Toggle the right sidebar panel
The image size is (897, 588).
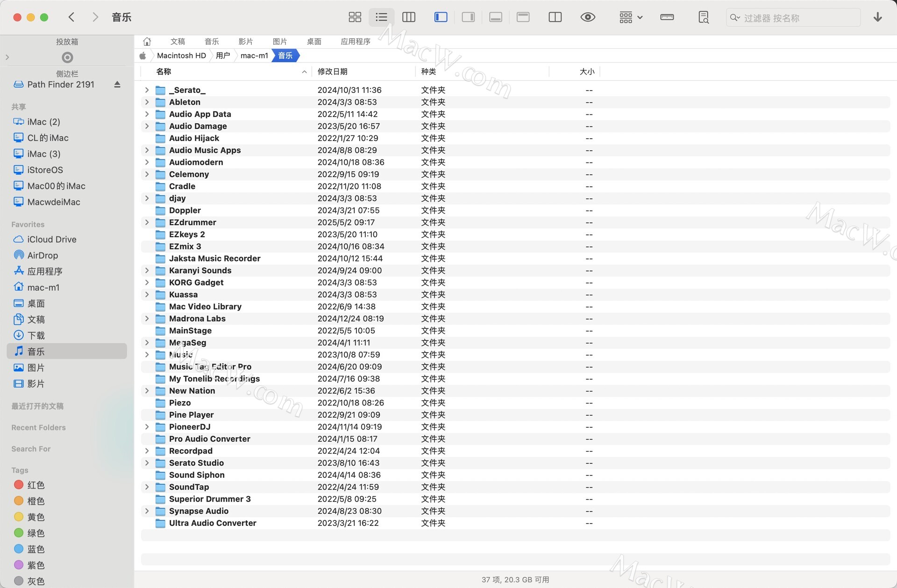(468, 17)
